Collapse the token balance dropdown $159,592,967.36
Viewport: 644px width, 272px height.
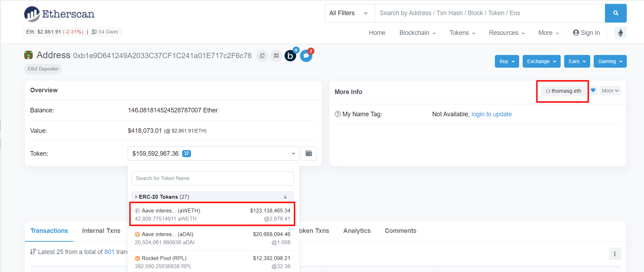pyautogui.click(x=213, y=153)
